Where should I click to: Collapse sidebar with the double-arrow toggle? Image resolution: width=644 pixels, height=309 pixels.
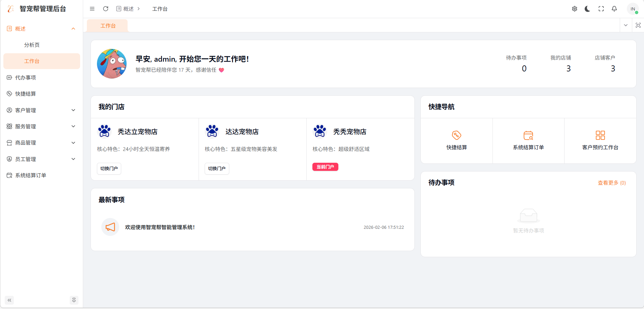9,300
